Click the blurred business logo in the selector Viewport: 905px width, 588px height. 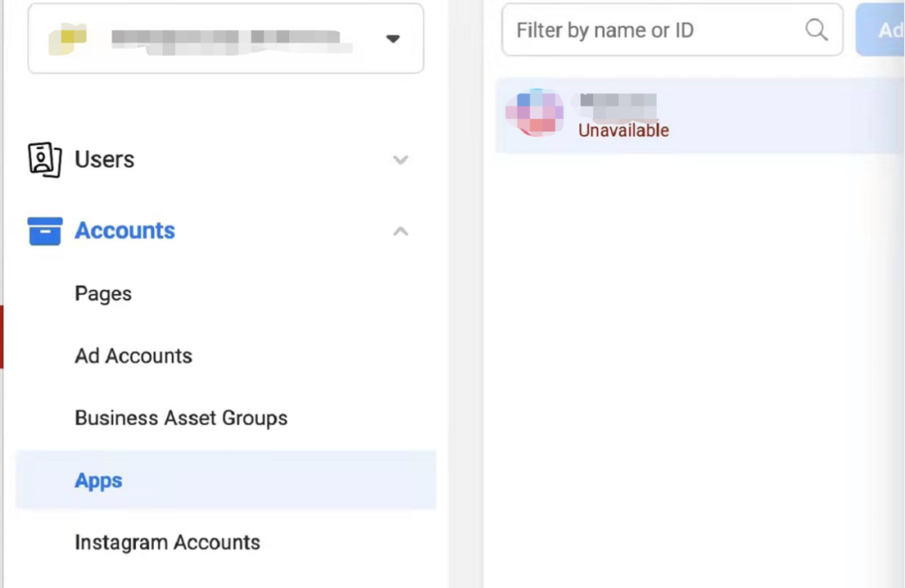coord(68,39)
